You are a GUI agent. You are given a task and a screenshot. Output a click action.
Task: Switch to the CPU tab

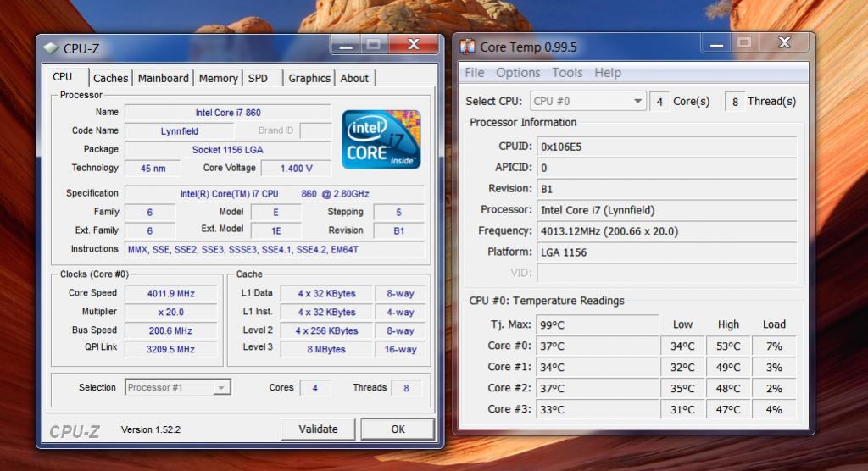tap(63, 77)
